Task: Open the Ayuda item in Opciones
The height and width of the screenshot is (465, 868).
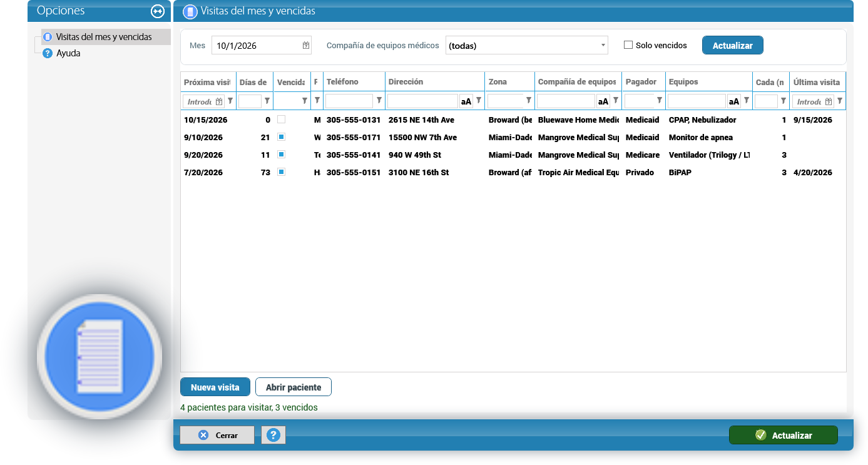Action: pos(68,53)
